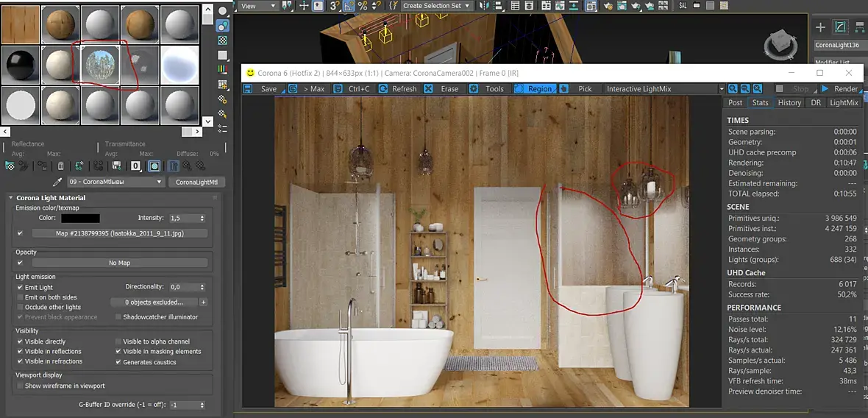Toggle Generates caustics checkbox

tap(118, 362)
